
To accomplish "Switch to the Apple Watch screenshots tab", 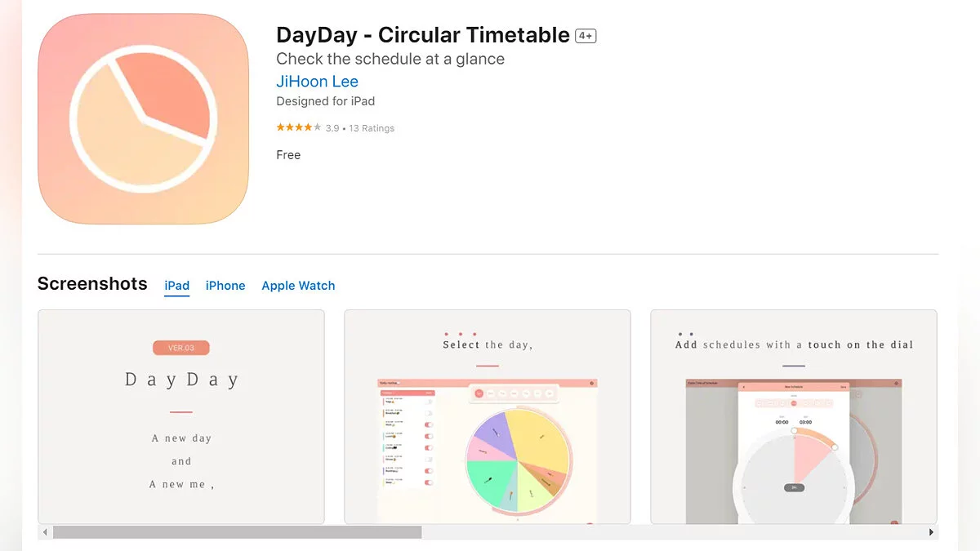I will pyautogui.click(x=298, y=286).
